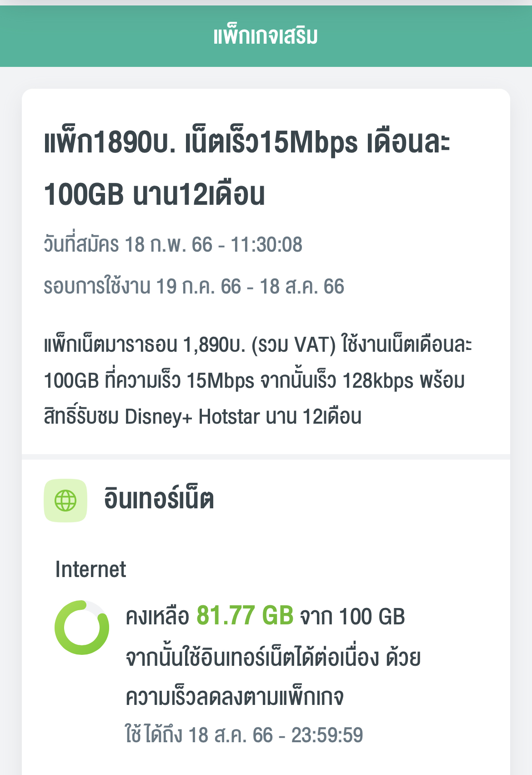The image size is (532, 775).
Task: Tap the รอบการใช้งาน 19 ก.ค. 66 text
Action: [142, 287]
